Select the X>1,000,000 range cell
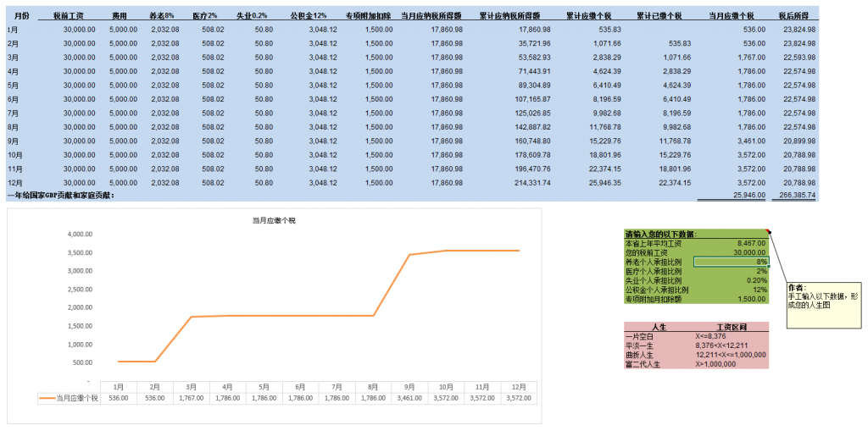The height and width of the screenshot is (431, 868). coord(715,364)
